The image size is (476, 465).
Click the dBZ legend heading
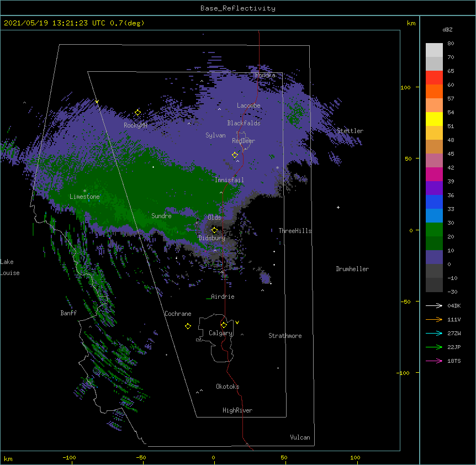pyautogui.click(x=447, y=29)
